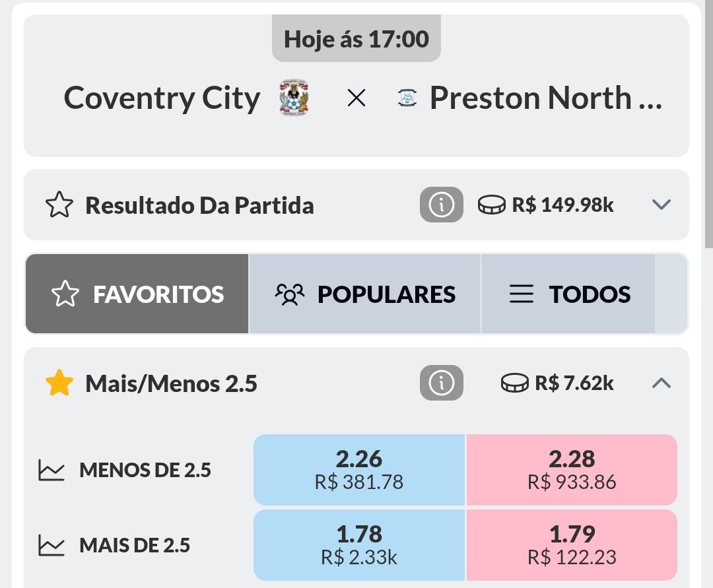The width and height of the screenshot is (713, 588).
Task: Open info for Resultado Da Partida
Action: point(441,206)
